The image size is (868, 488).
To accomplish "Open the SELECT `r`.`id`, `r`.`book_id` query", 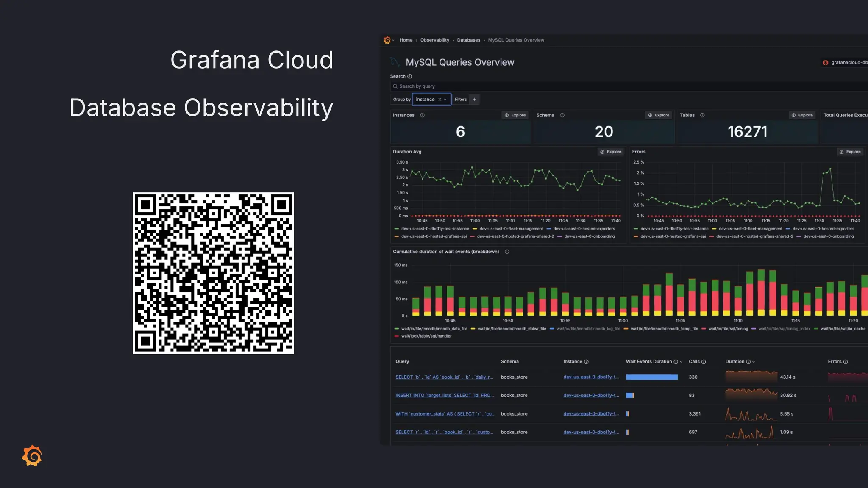I will (x=444, y=433).
